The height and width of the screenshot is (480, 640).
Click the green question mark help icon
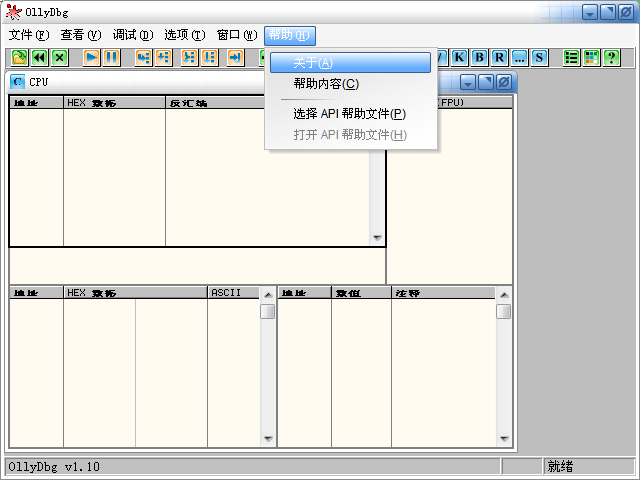click(611, 58)
